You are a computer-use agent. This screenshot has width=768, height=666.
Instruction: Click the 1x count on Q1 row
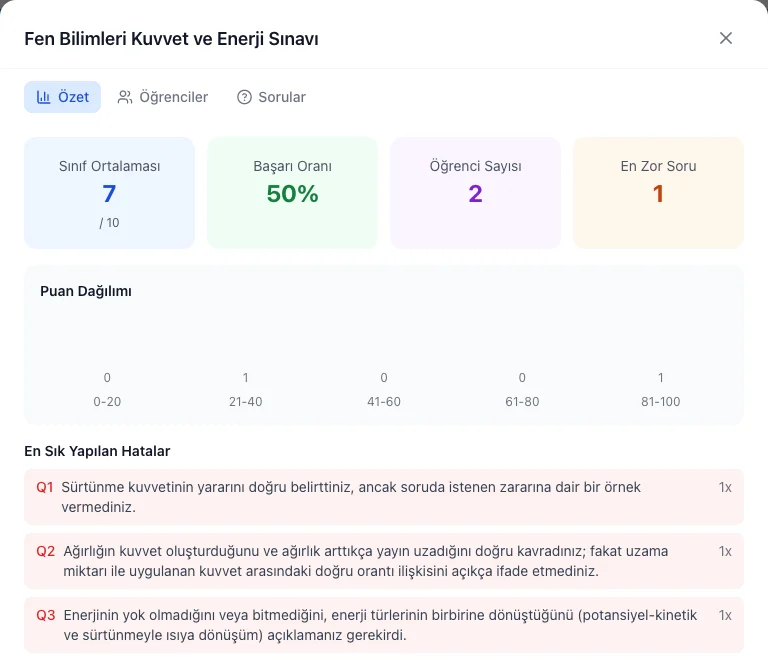[x=725, y=487]
